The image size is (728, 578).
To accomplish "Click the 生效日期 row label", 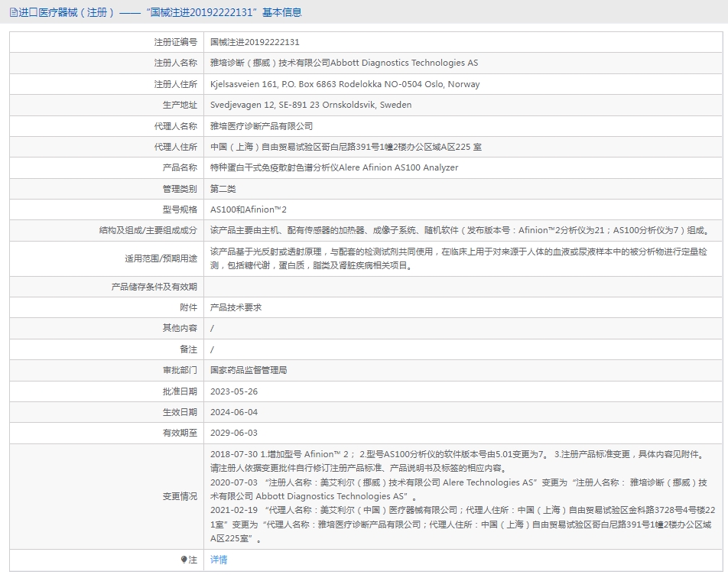I will coord(180,412).
